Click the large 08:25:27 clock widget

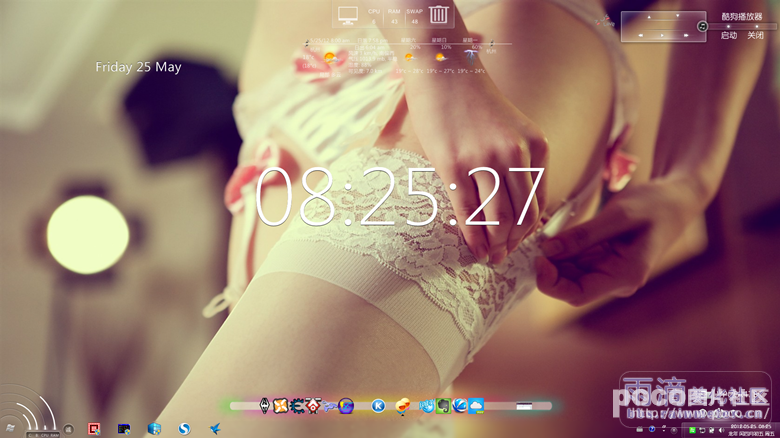point(400,197)
